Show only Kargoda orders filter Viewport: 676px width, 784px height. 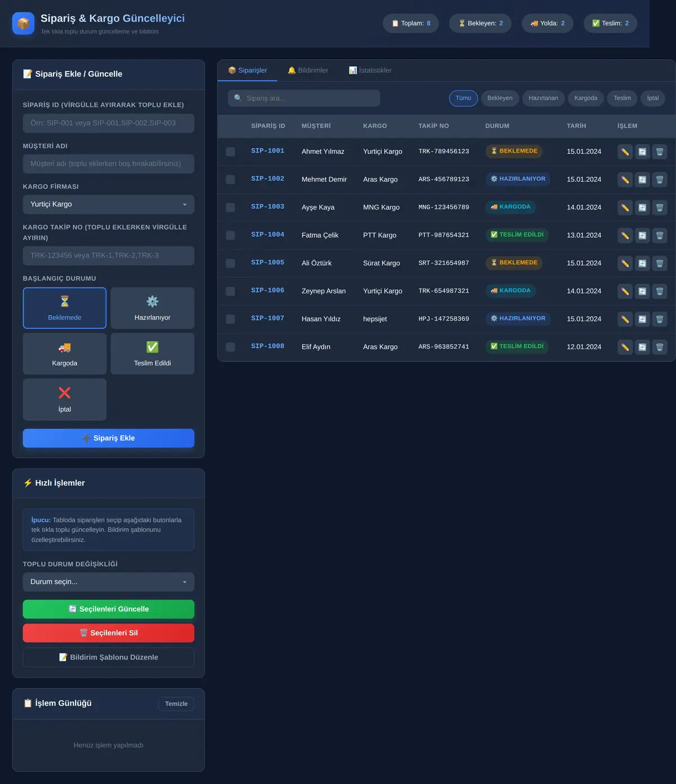(586, 98)
